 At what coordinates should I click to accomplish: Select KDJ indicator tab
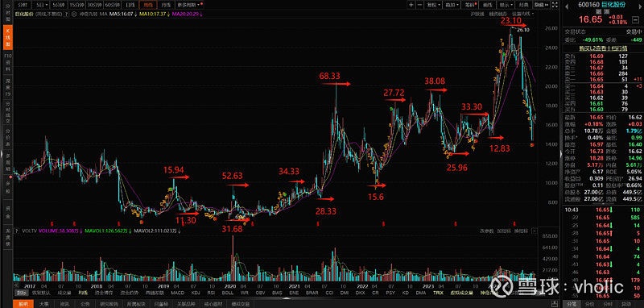click(x=196, y=293)
